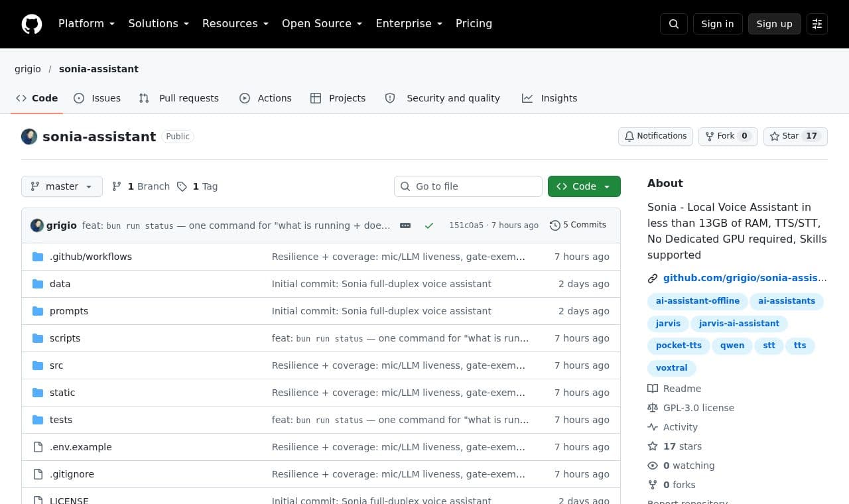The image size is (849, 504).
Task: Expand the Solutions menu
Action: click(159, 24)
